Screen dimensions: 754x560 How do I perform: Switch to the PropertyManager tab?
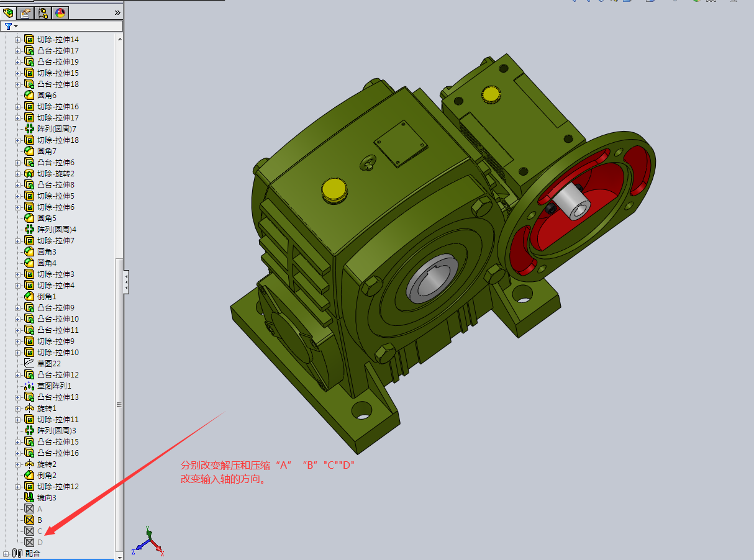click(25, 12)
